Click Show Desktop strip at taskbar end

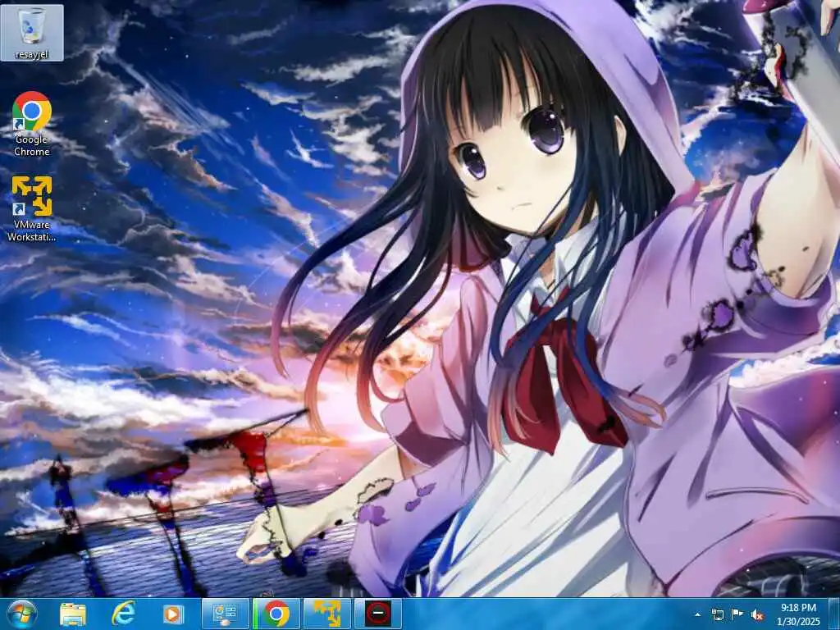[833, 614]
